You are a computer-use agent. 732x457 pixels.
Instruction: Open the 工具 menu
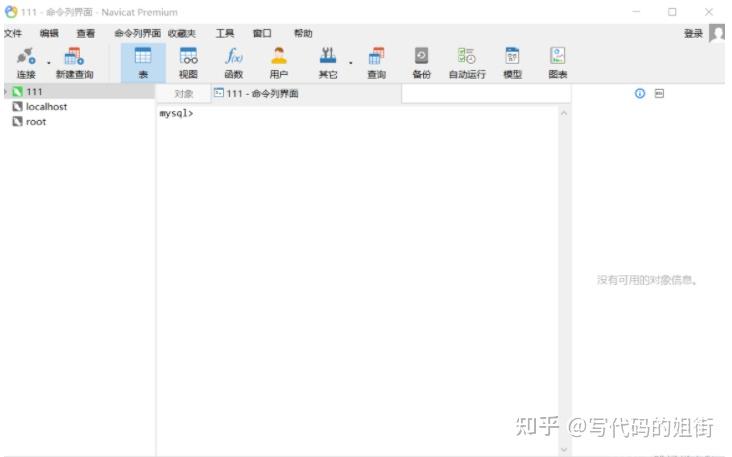(225, 33)
